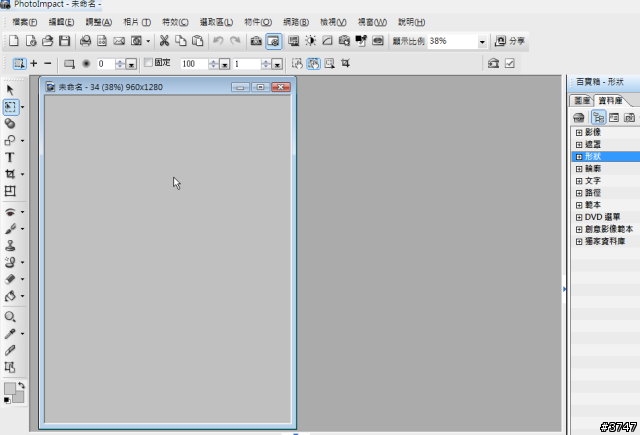Click the Open file icon
640x435 pixels.
48,41
